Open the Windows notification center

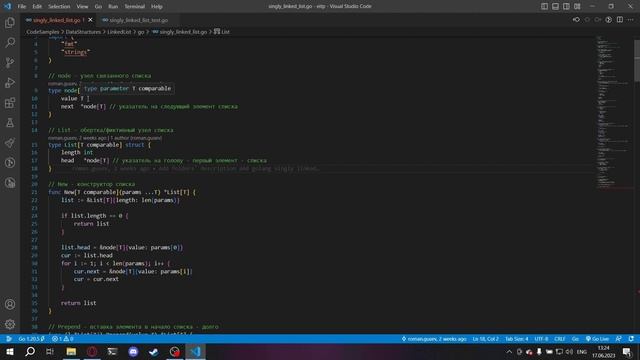tap(627, 351)
